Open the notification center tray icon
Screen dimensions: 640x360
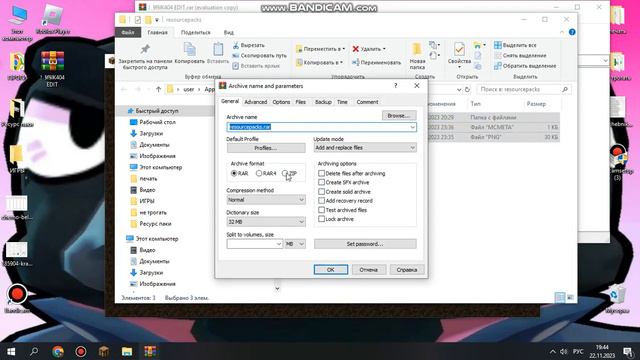pyautogui.click(x=629, y=351)
